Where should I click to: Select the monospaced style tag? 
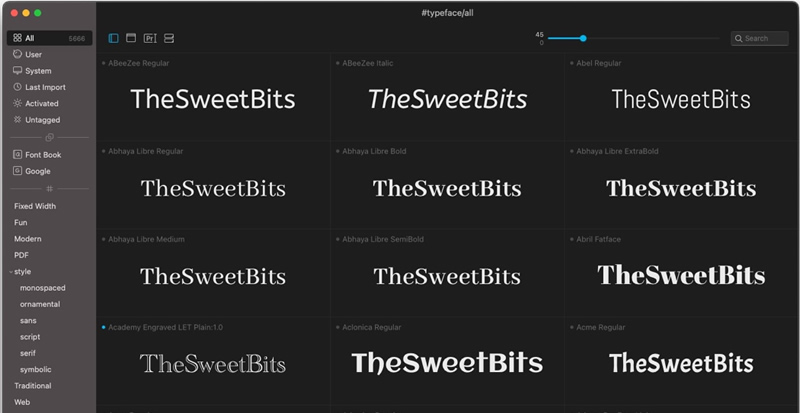click(43, 288)
